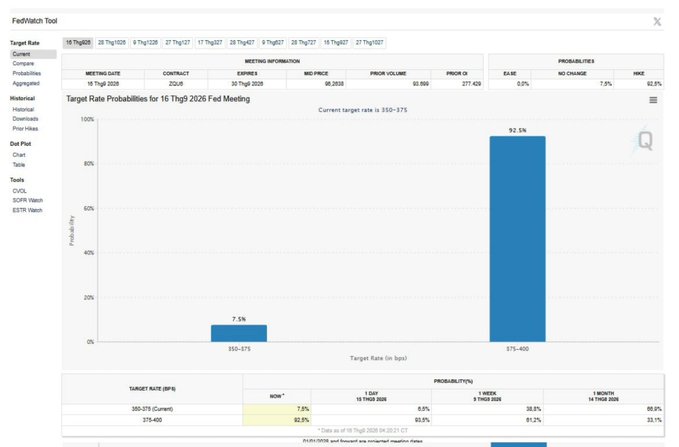Click the 350-375 (Current) table row label
The image size is (679, 447).
[152, 409]
